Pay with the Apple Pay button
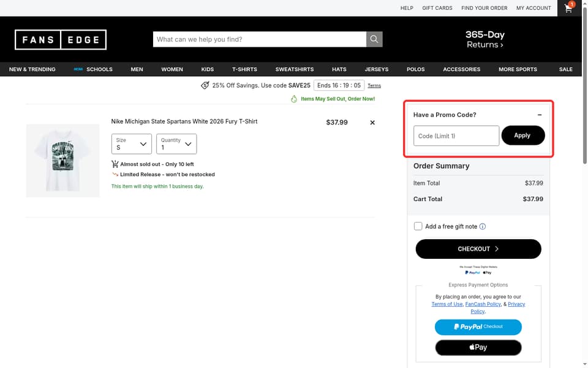Viewport: 588px width, 368px height. click(x=478, y=347)
